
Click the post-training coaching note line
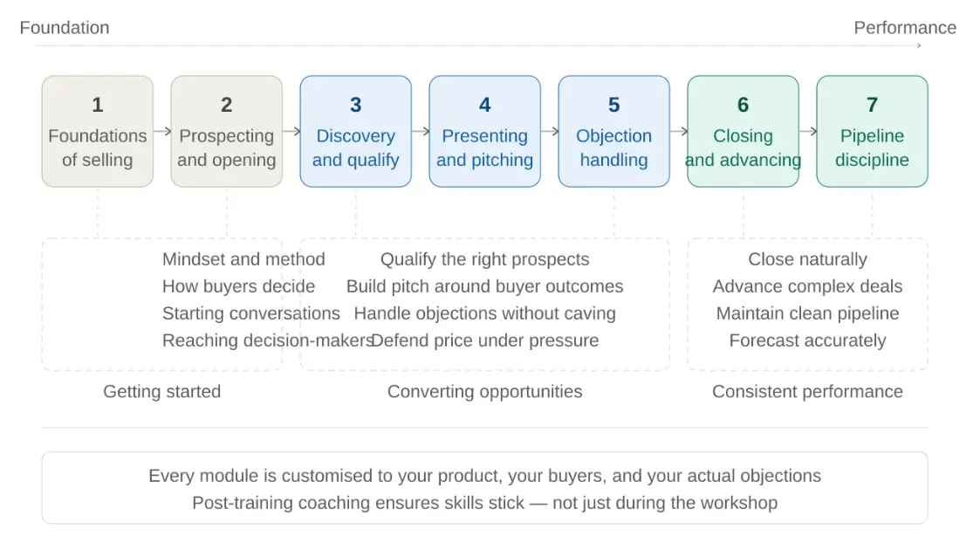tap(484, 503)
